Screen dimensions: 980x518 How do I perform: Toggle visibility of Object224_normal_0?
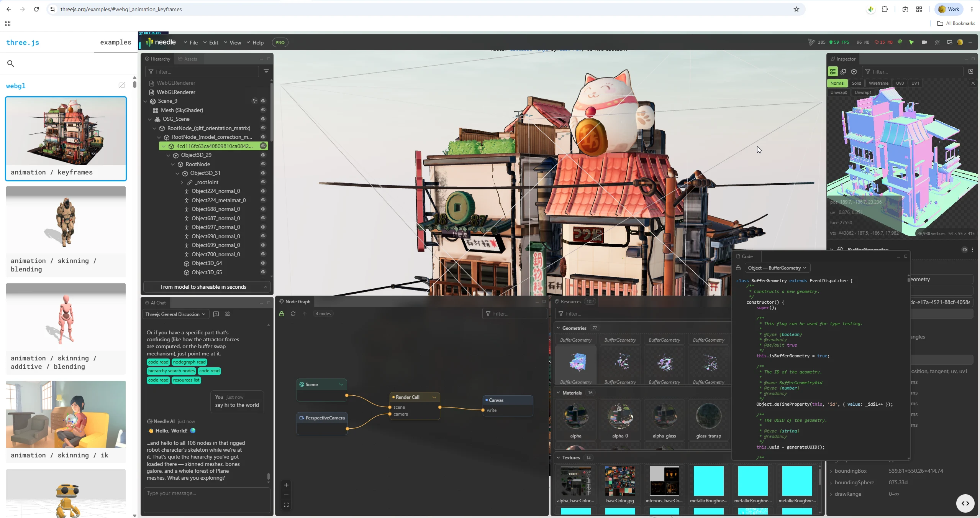click(263, 191)
